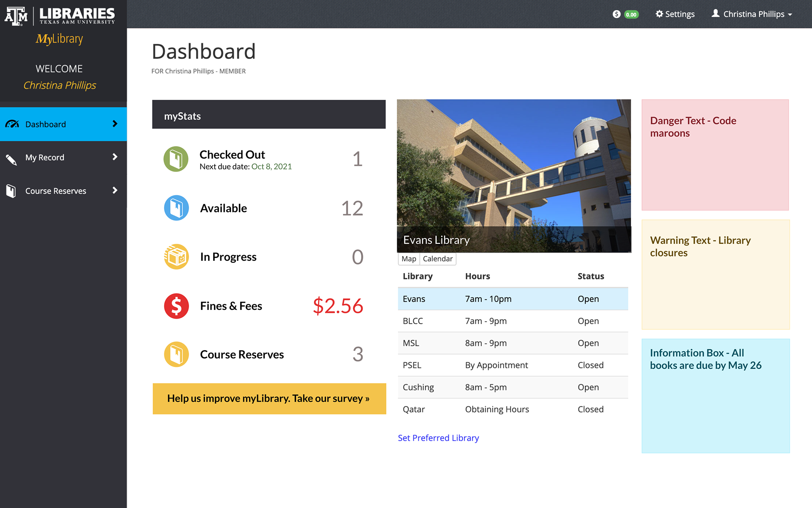
Task: Click the blue Available book icon
Action: click(x=176, y=208)
